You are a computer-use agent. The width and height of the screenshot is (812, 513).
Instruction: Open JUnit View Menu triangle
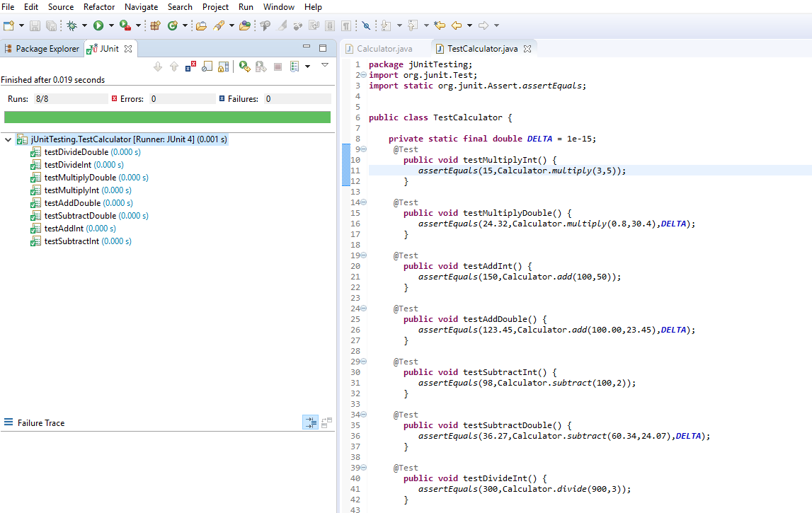point(325,65)
